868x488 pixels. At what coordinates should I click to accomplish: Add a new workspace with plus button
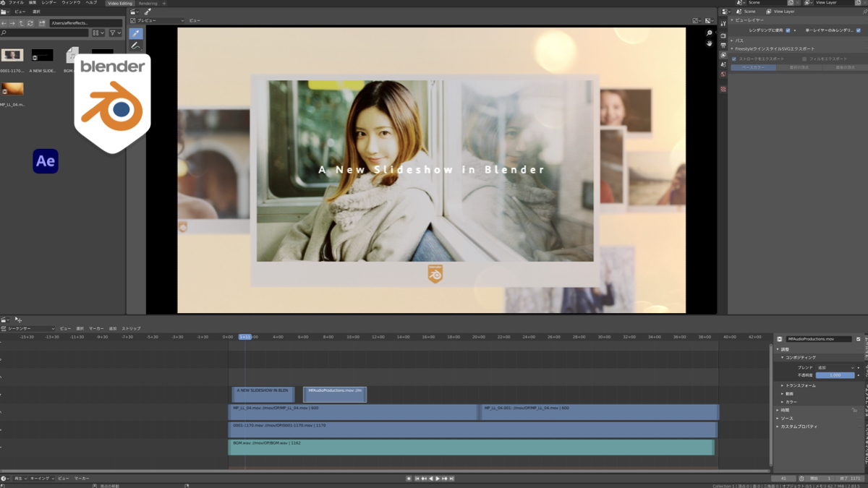tap(164, 3)
